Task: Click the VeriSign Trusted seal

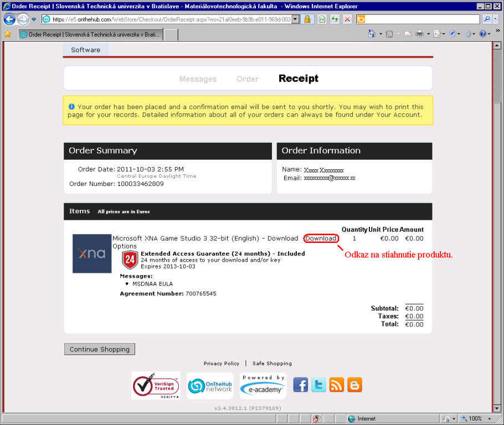Action: coord(156,386)
